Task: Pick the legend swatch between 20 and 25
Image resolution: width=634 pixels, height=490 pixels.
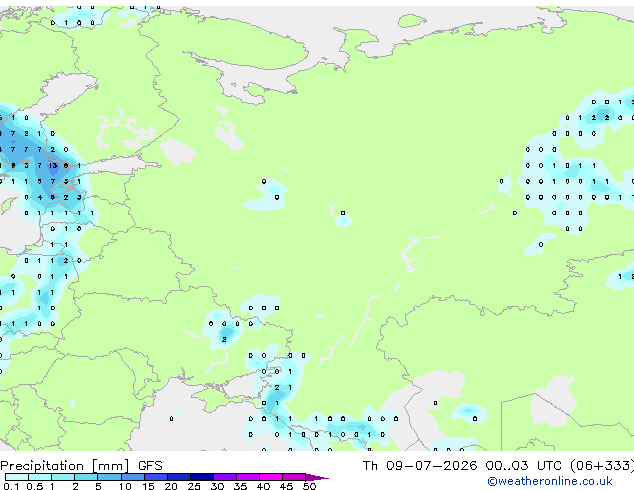Action: click(179, 477)
